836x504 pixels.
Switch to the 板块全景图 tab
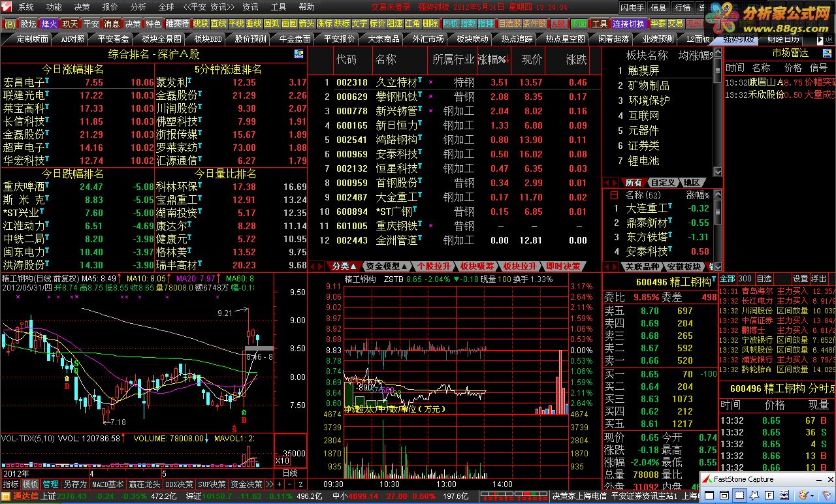pyautogui.click(x=161, y=39)
